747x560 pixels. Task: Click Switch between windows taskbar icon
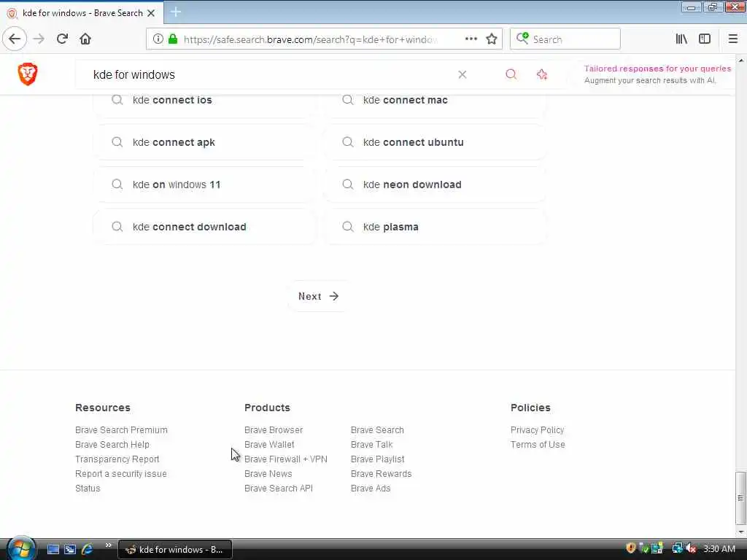pos(70,550)
